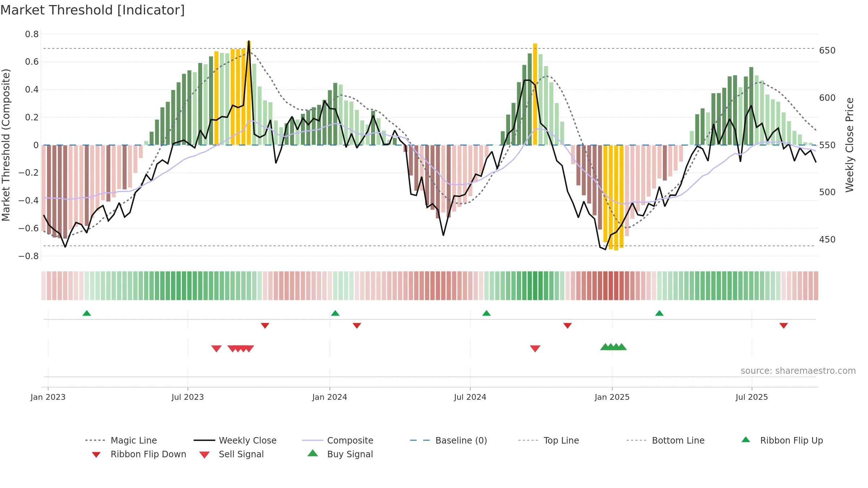
Task: Click the Jul 2025 x-axis label
Action: click(752, 397)
